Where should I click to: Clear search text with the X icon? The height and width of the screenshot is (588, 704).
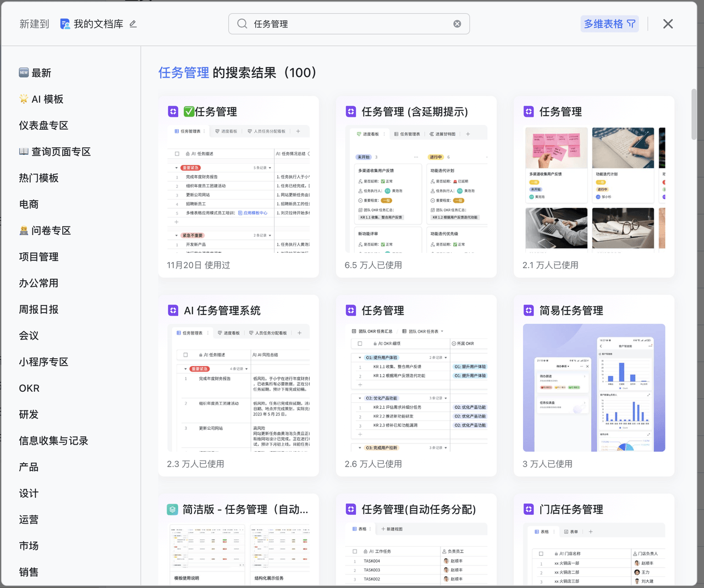coord(457,24)
